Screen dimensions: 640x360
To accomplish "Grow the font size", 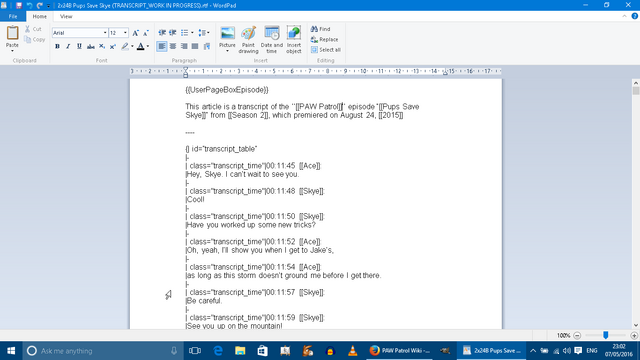I will [136, 33].
